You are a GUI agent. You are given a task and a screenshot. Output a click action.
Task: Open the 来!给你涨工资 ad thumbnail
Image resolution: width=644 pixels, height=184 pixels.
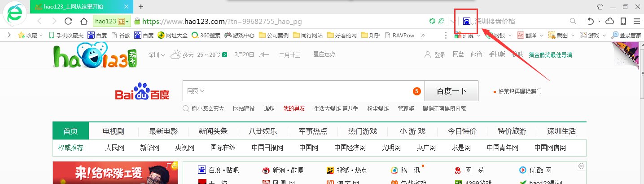tap(115, 173)
